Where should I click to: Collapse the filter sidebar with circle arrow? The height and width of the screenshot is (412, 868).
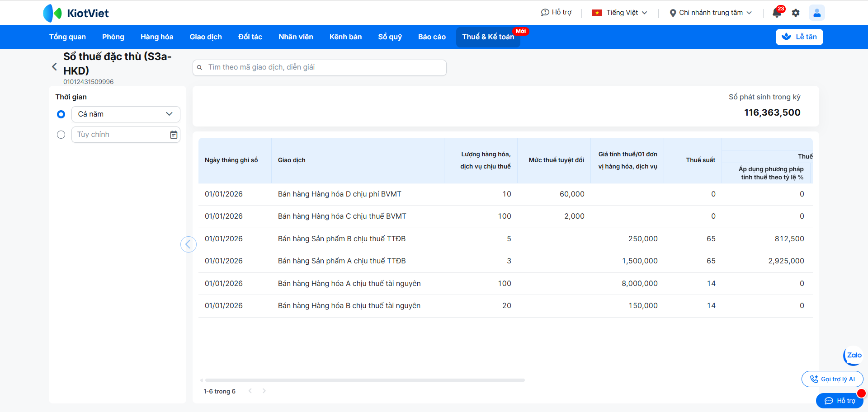(x=188, y=244)
